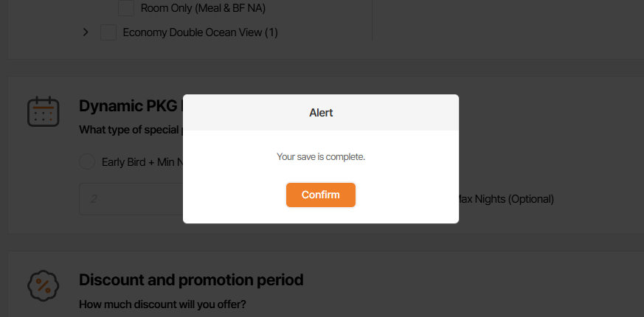This screenshot has height=317, width=644.
Task: Click 'How much discount will you offer?' text
Action: [163, 304]
